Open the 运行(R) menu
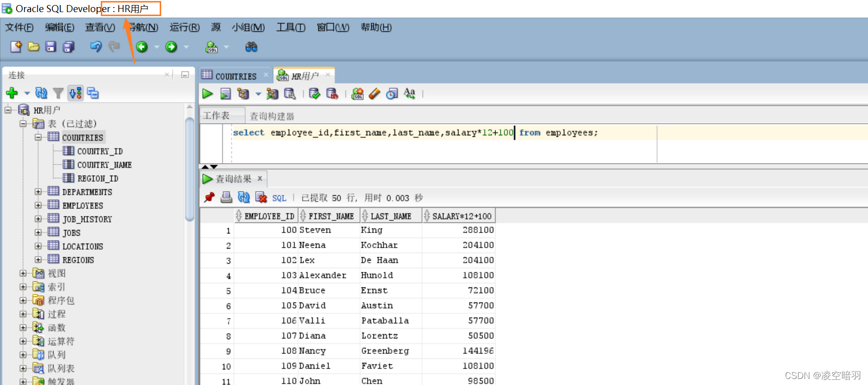Screen dimensions: 868x385 click(184, 27)
